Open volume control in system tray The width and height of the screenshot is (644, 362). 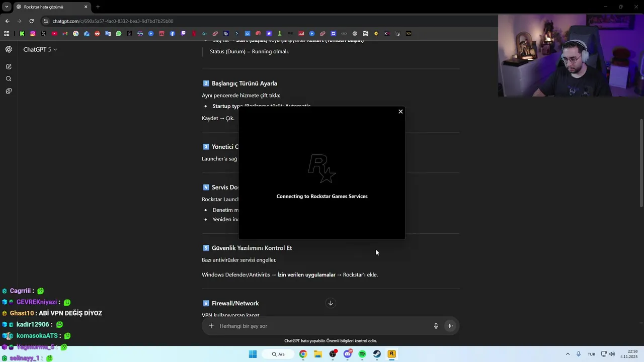pyautogui.click(x=612, y=354)
